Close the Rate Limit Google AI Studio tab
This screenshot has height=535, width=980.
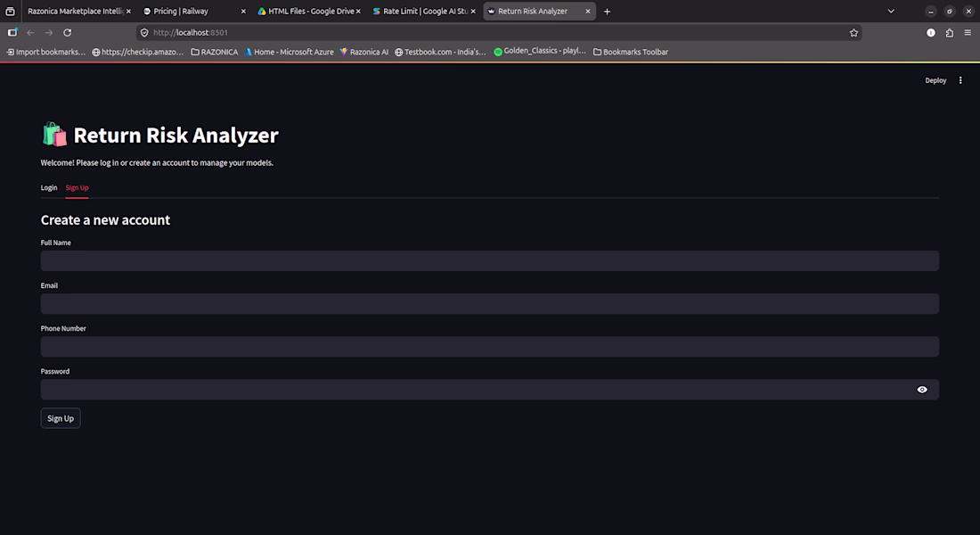click(x=473, y=12)
